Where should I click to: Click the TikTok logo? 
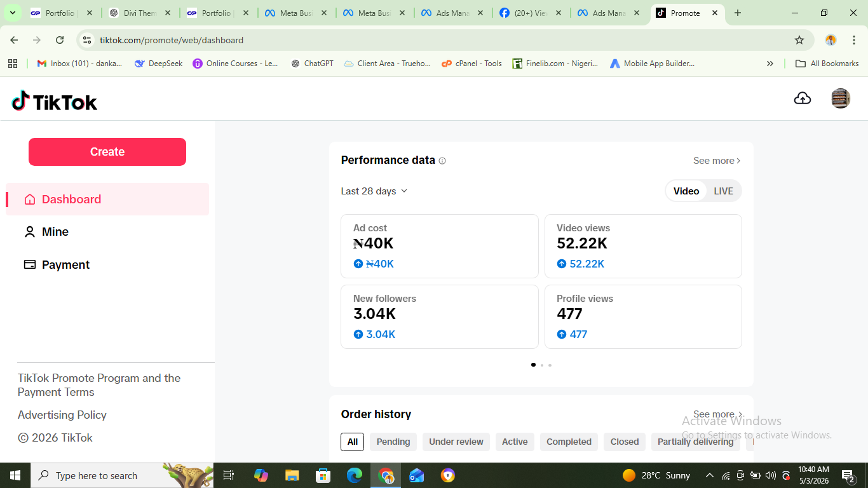click(55, 102)
